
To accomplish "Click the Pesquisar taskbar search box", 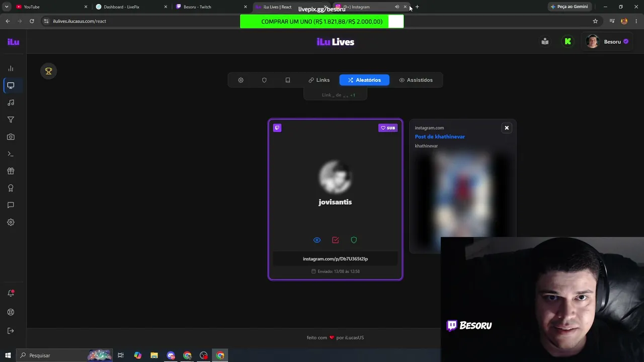I will (64, 355).
